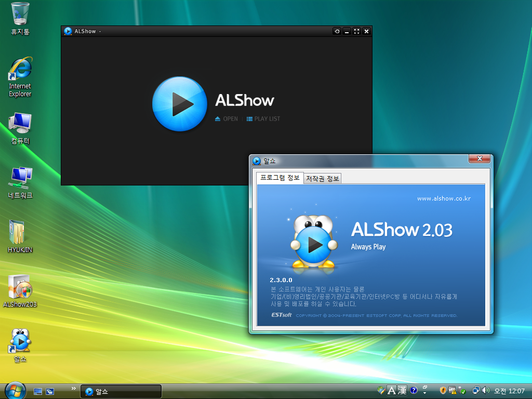Click the big blue play button in ALShow
Screen dimensions: 532x399
(179, 104)
